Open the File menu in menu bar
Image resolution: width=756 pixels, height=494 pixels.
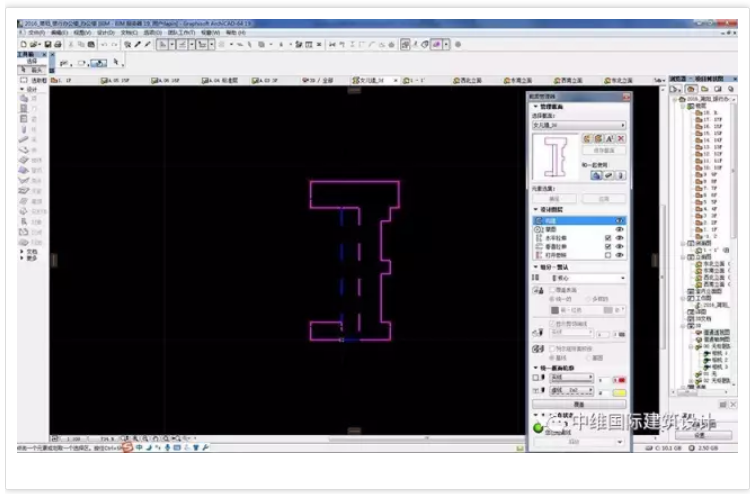(x=36, y=33)
